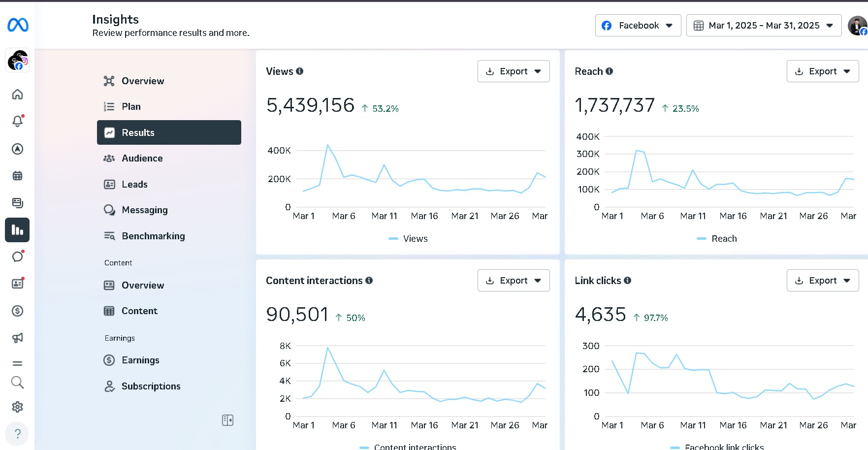This screenshot has height=450, width=868.
Task: Click the Help question mark icon
Action: [x=17, y=434]
